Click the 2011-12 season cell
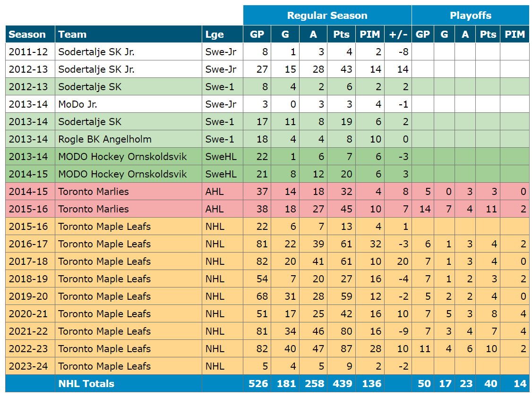Viewport: 532px width, 397px height. click(x=28, y=52)
